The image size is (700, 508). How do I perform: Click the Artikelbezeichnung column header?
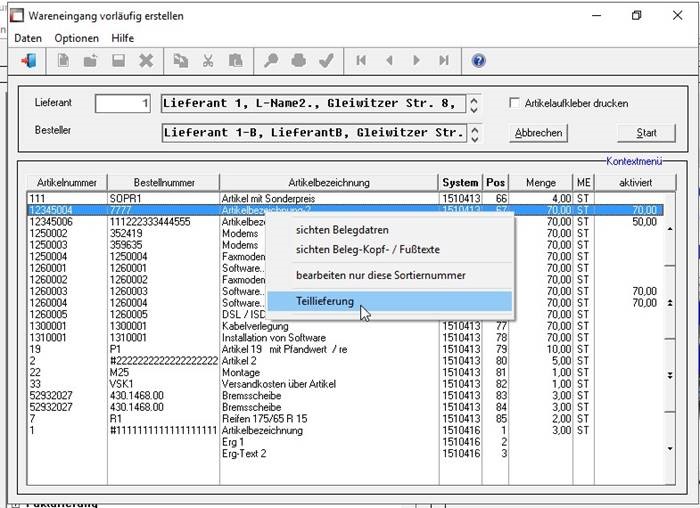point(329,183)
